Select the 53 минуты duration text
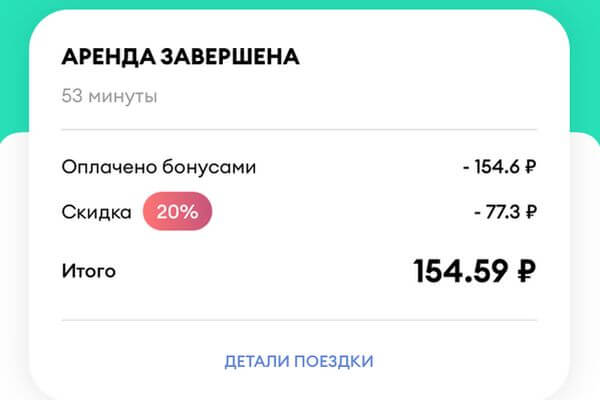The width and height of the screenshot is (600, 400). click(x=109, y=97)
